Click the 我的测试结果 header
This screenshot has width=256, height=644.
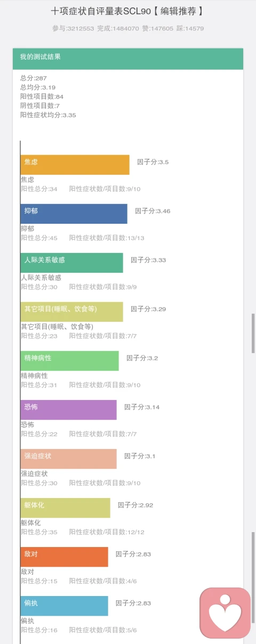pos(128,59)
